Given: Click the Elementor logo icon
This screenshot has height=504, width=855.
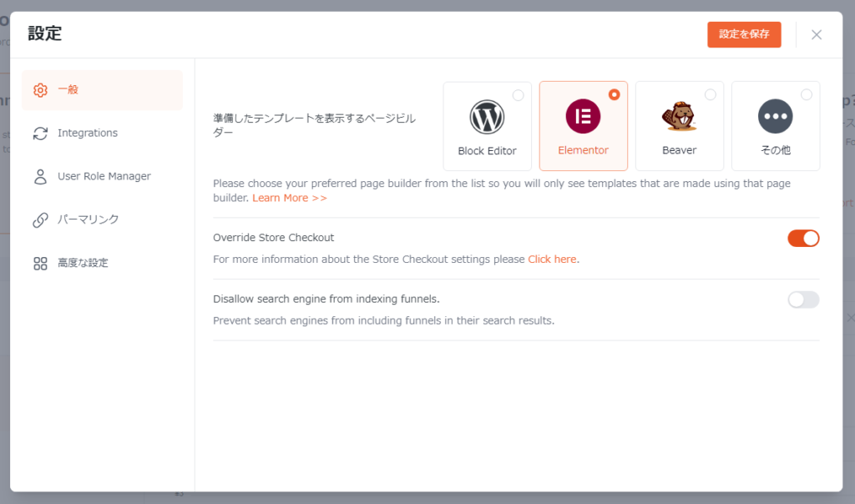Looking at the screenshot, I should 583,116.
